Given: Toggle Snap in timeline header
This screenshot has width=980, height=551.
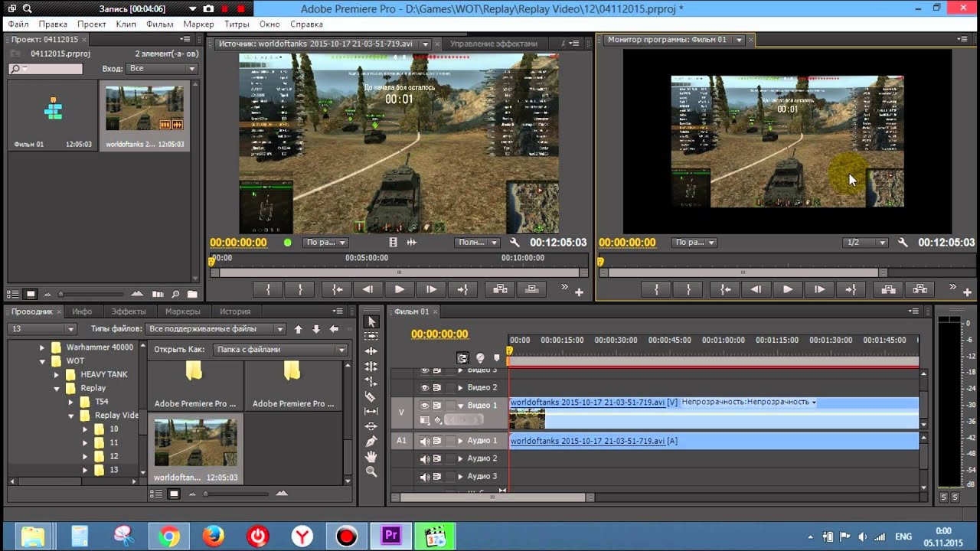Looking at the screenshot, I should pos(462,357).
